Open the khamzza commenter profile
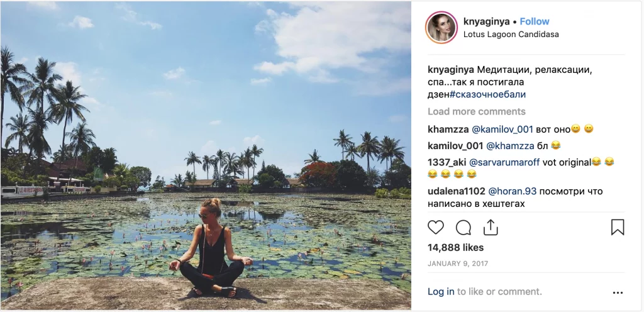Viewport: 644px width, 312px height. (448, 129)
